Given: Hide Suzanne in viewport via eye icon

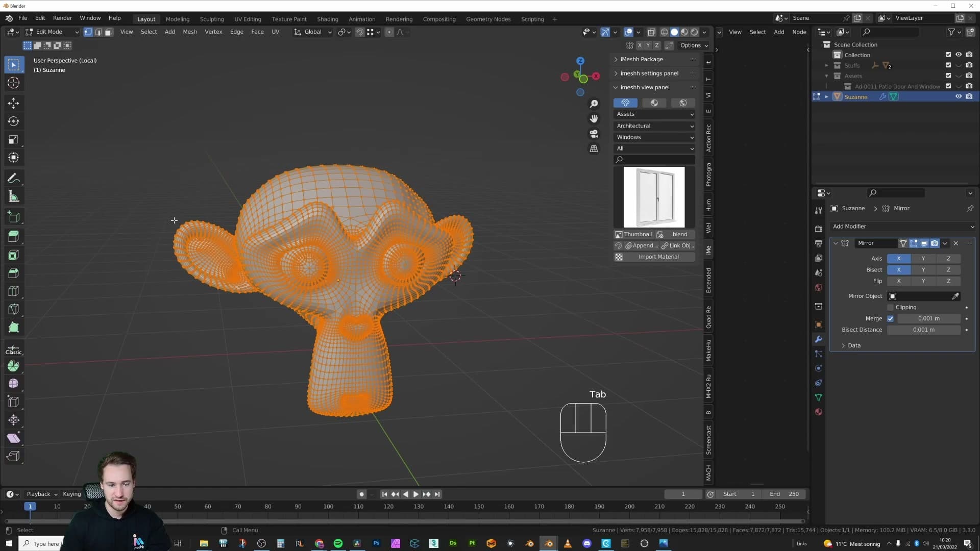Looking at the screenshot, I should pyautogui.click(x=959, y=96).
